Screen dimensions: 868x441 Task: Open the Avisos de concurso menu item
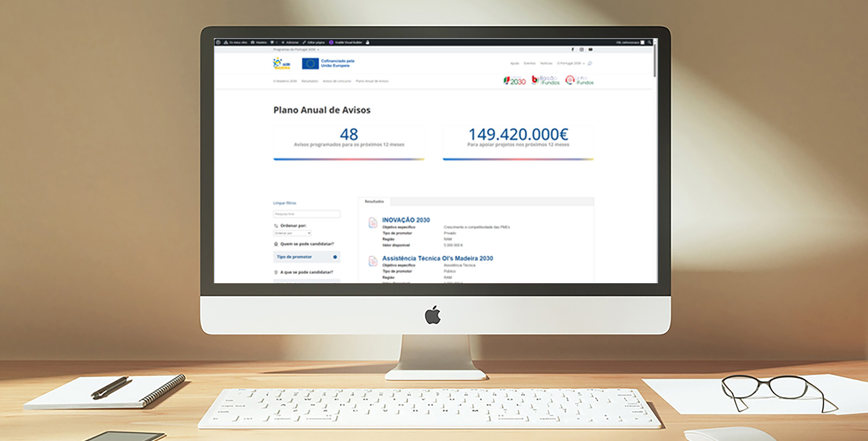pos(337,81)
